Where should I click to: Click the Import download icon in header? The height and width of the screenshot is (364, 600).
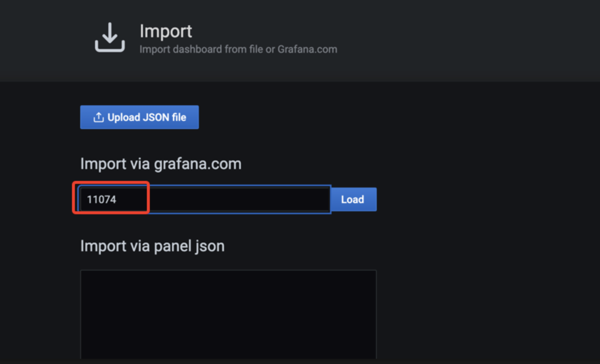point(110,37)
